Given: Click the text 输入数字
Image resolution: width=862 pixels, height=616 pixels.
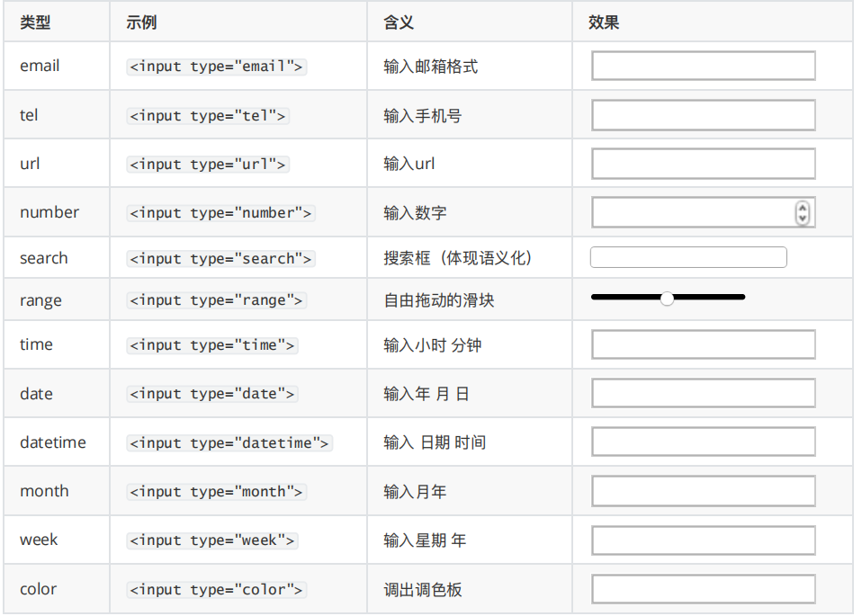Looking at the screenshot, I should tap(415, 212).
